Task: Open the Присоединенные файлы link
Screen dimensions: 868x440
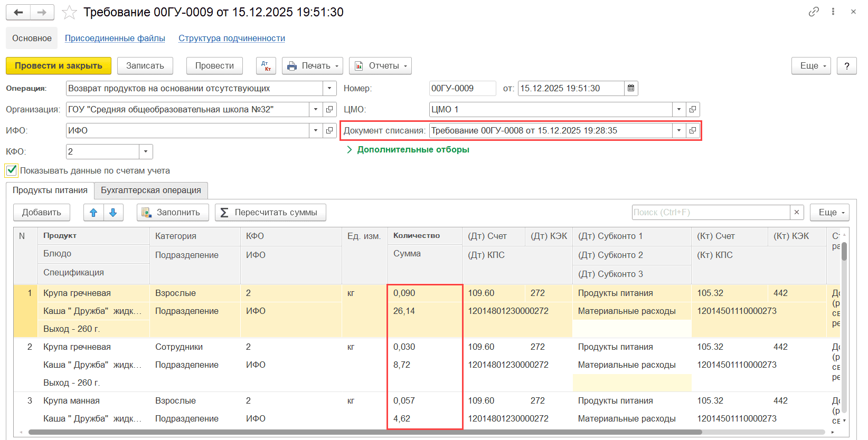Action: 115,39
